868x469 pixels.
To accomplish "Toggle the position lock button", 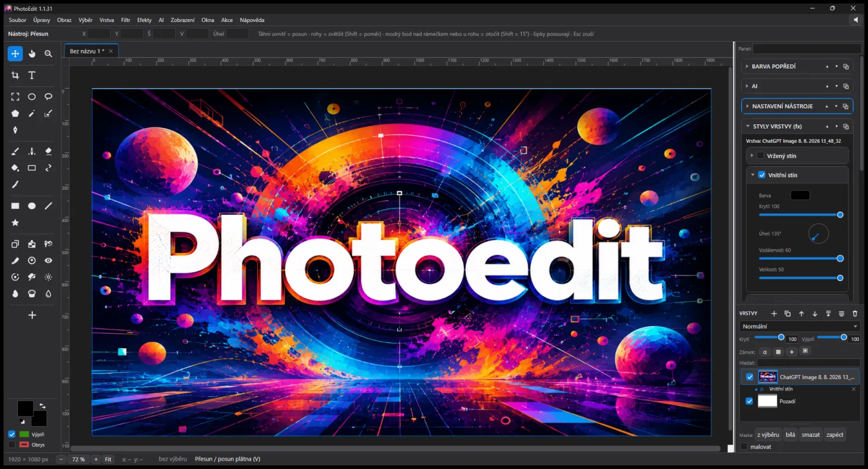I will [792, 352].
